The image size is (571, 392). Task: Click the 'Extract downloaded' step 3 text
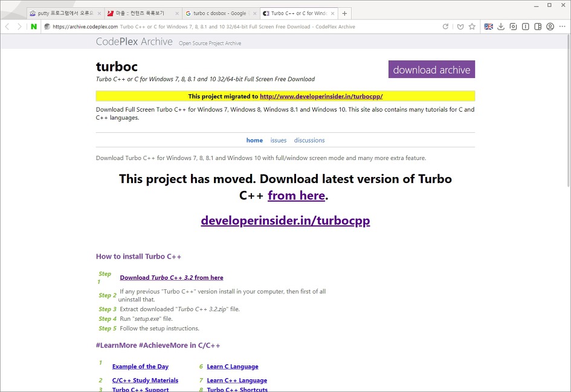pos(180,309)
